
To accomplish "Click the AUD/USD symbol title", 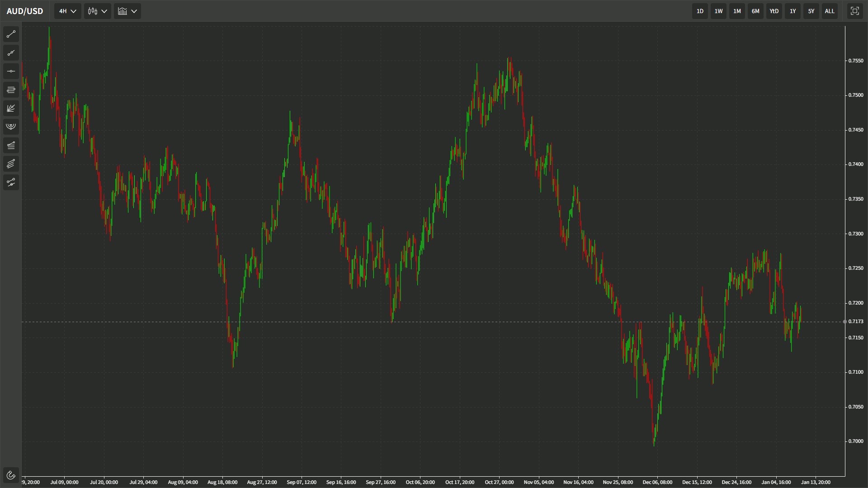I will point(25,11).
